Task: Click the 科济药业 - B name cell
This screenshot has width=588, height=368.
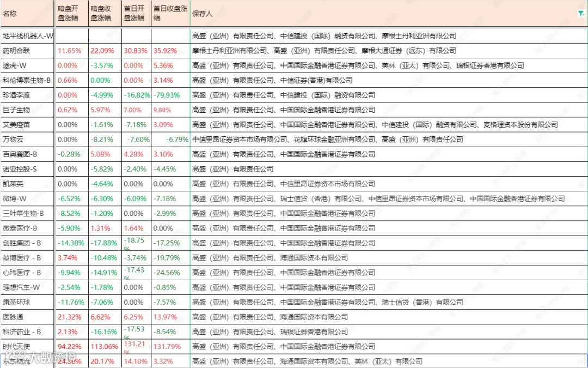Action: (27, 332)
